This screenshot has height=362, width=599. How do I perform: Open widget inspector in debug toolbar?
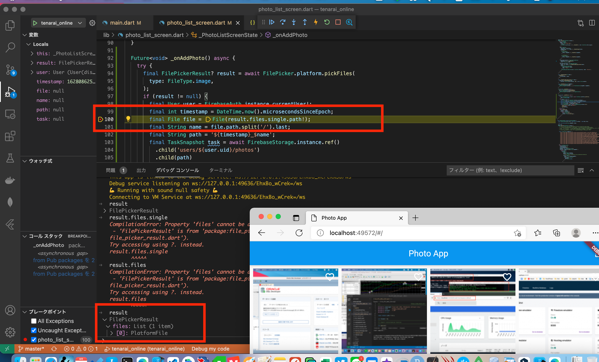coord(349,22)
